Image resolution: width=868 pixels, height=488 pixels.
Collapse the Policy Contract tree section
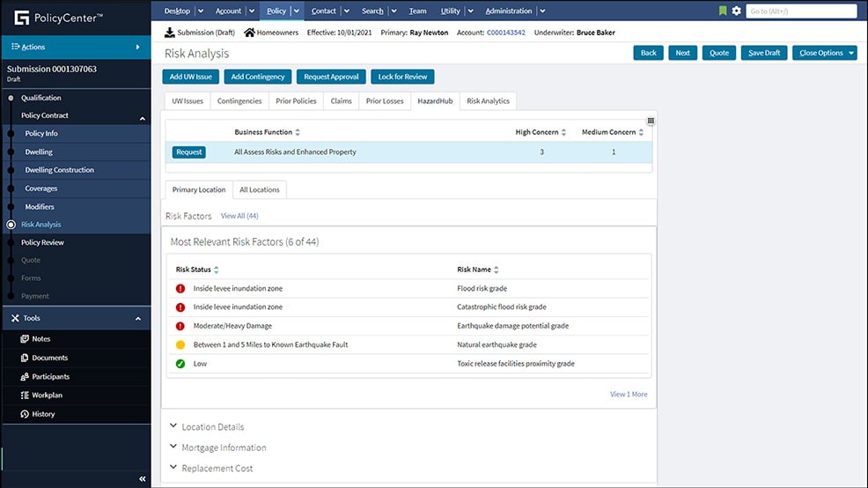tap(142, 116)
